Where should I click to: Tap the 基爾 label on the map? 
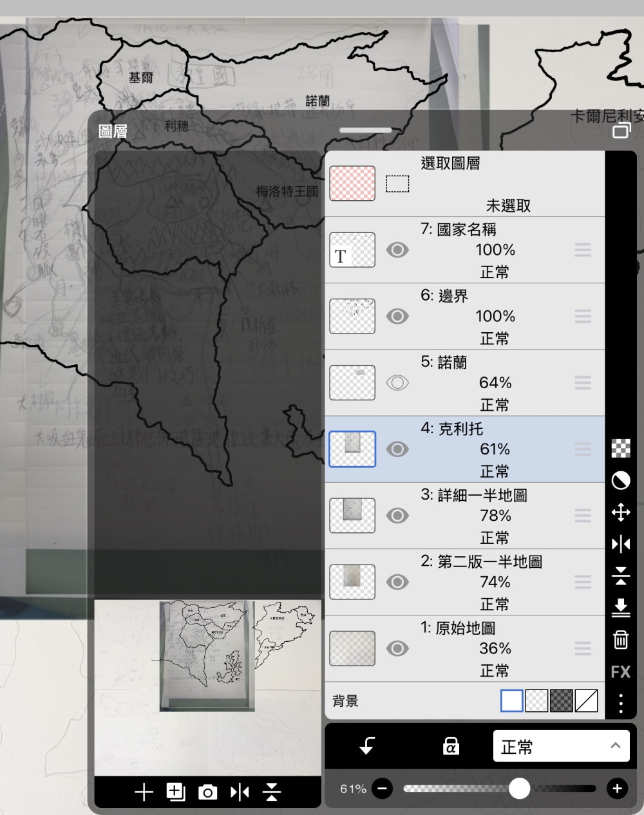[141, 77]
